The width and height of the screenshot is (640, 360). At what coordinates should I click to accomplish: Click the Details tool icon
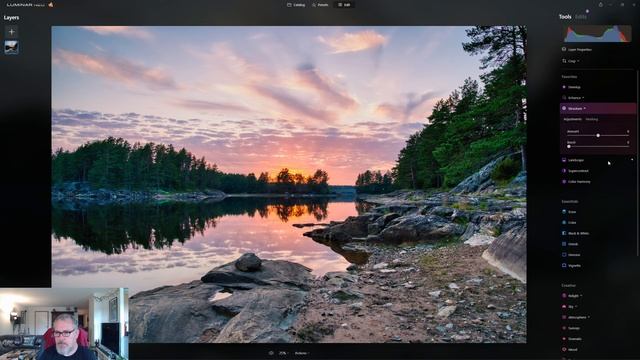[x=564, y=244]
